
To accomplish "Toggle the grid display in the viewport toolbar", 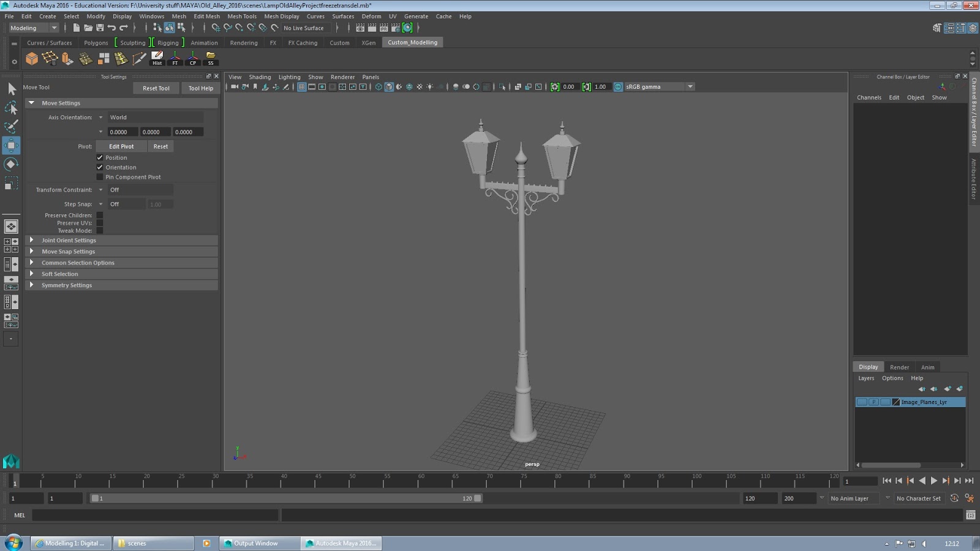I will click(301, 86).
